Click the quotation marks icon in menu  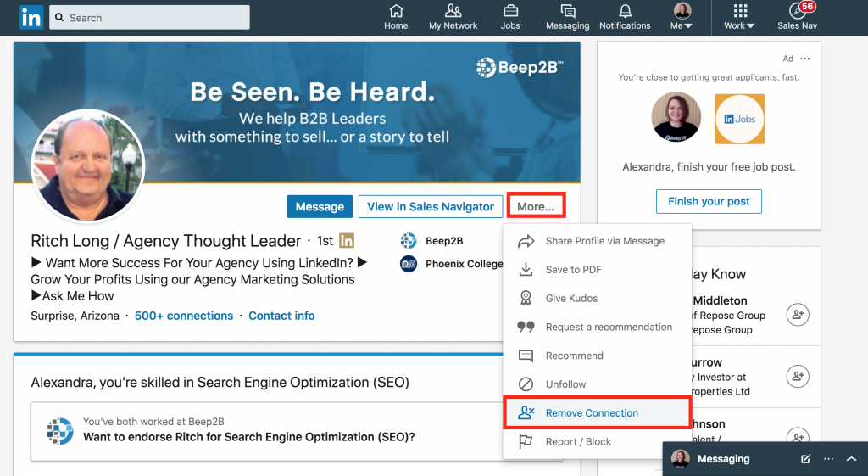point(526,327)
